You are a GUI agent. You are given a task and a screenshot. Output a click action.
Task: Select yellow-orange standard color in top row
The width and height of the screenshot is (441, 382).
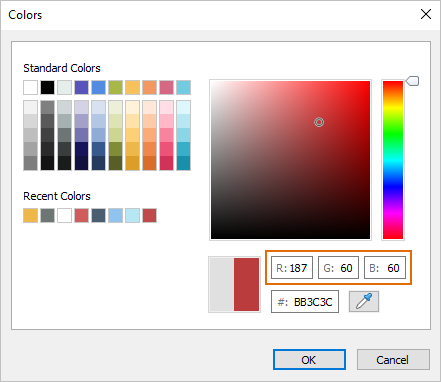(132, 87)
